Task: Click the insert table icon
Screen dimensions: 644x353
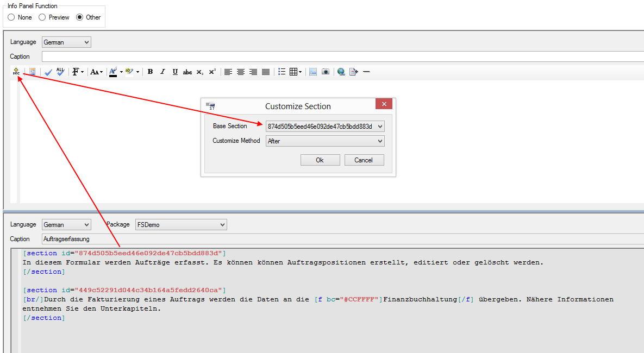Action: click(293, 72)
